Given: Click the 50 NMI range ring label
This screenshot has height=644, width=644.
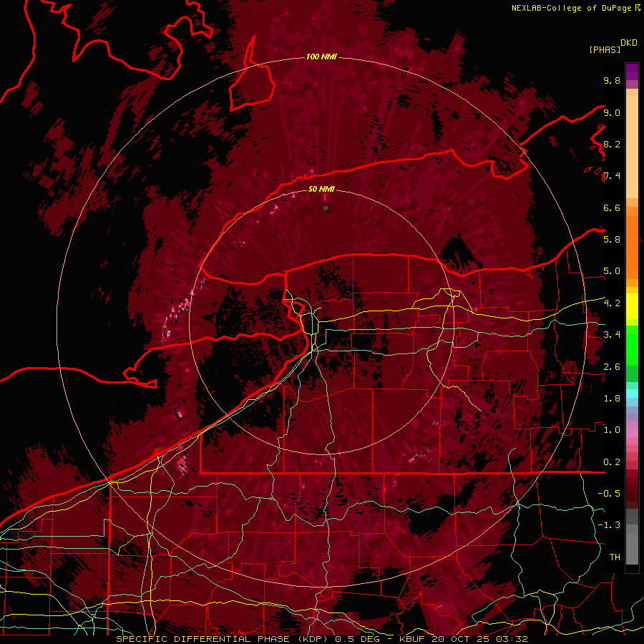Looking at the screenshot, I should click(x=321, y=189).
